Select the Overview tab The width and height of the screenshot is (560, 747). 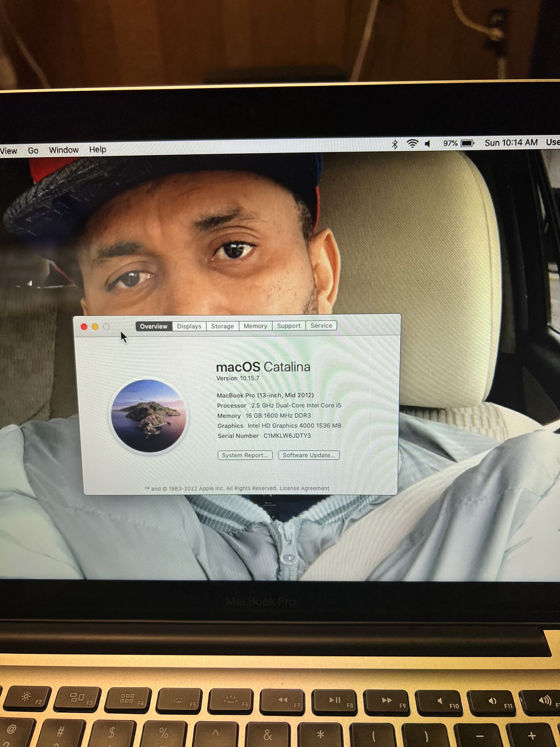click(x=154, y=326)
